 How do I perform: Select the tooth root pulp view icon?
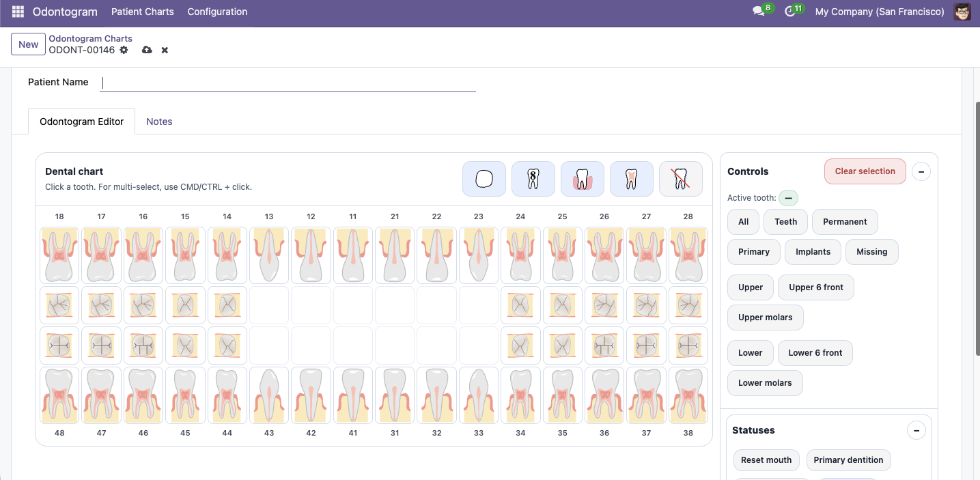[x=632, y=179]
